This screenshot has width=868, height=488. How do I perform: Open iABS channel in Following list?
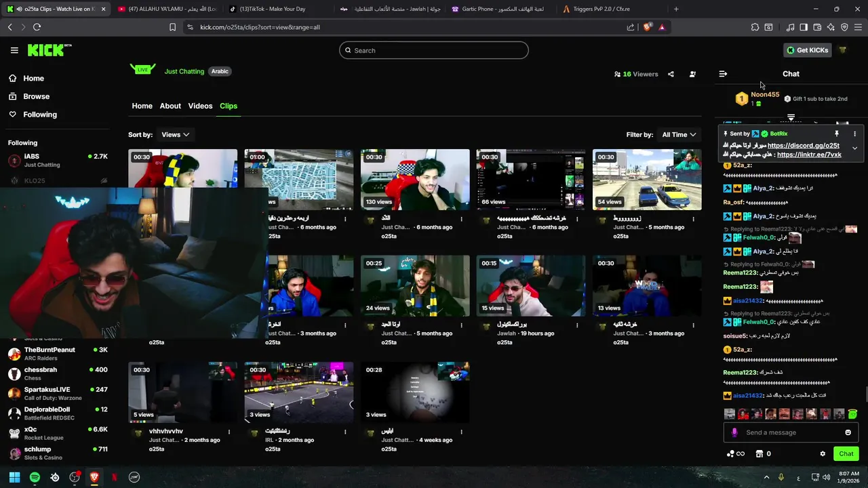[x=58, y=161]
